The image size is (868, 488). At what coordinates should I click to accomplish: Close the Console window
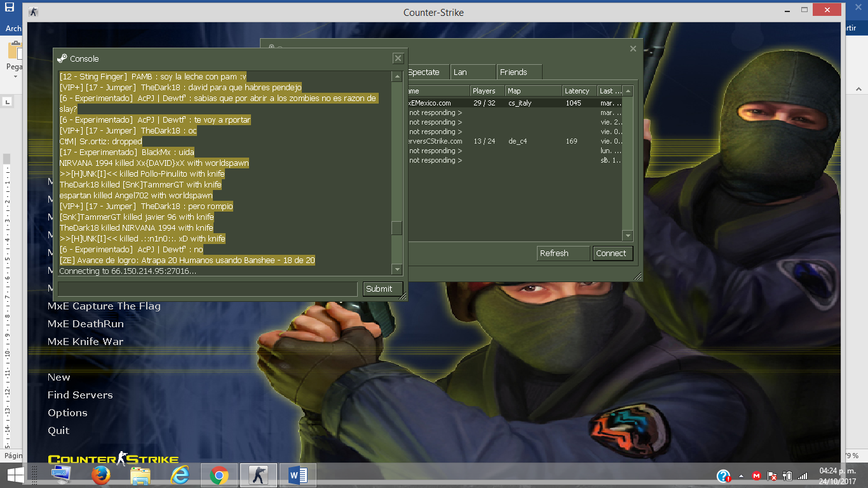click(x=398, y=58)
